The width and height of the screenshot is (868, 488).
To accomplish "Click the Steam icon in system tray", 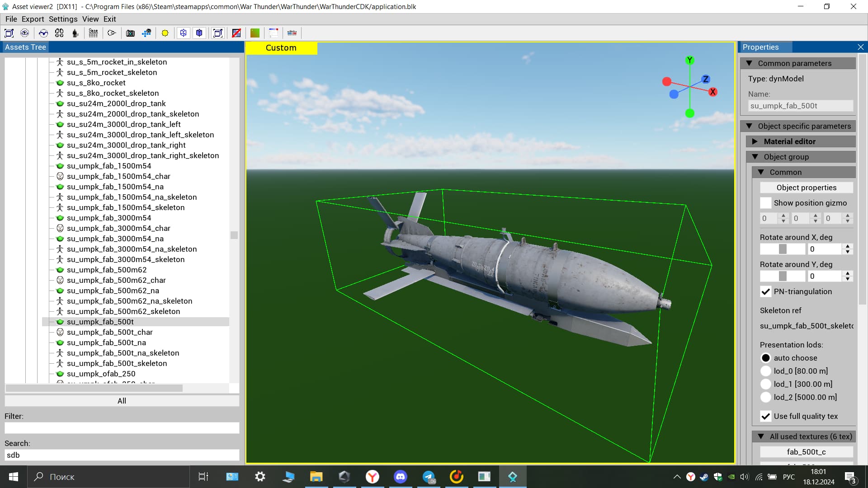I will coord(704,477).
